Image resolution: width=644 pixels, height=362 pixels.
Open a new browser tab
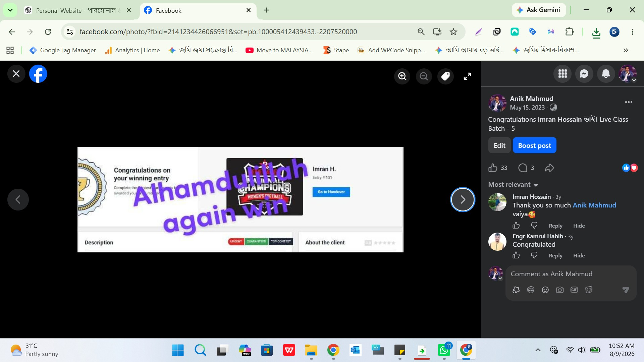pyautogui.click(x=267, y=10)
